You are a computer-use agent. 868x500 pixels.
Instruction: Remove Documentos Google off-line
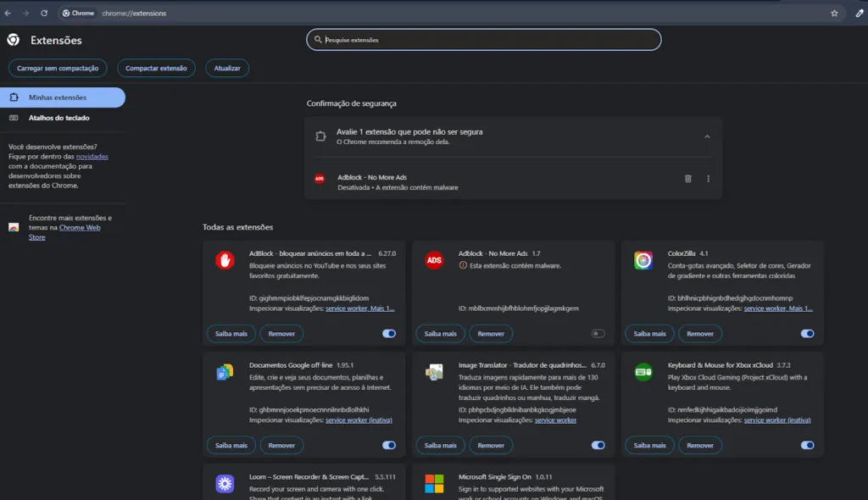pos(281,446)
